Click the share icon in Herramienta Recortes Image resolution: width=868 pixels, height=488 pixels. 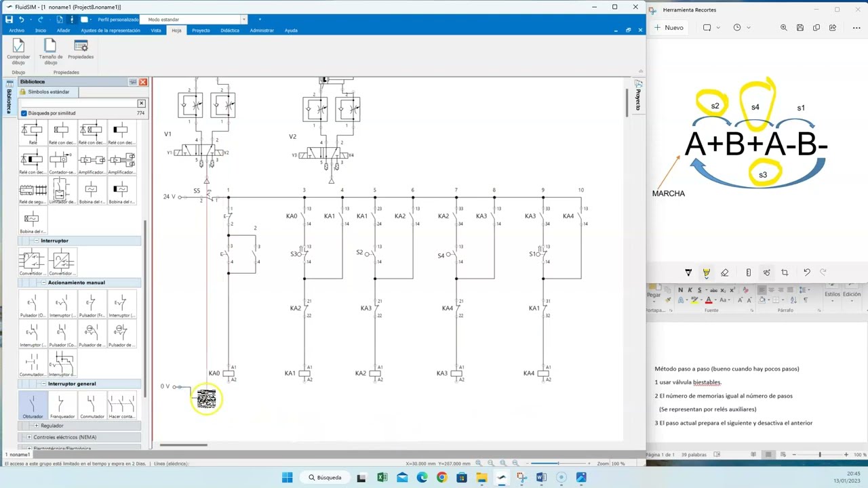[833, 28]
